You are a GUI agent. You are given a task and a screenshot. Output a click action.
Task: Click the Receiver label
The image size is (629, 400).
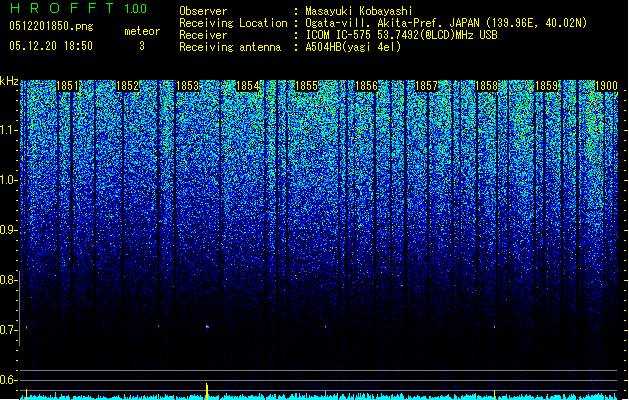pos(203,35)
